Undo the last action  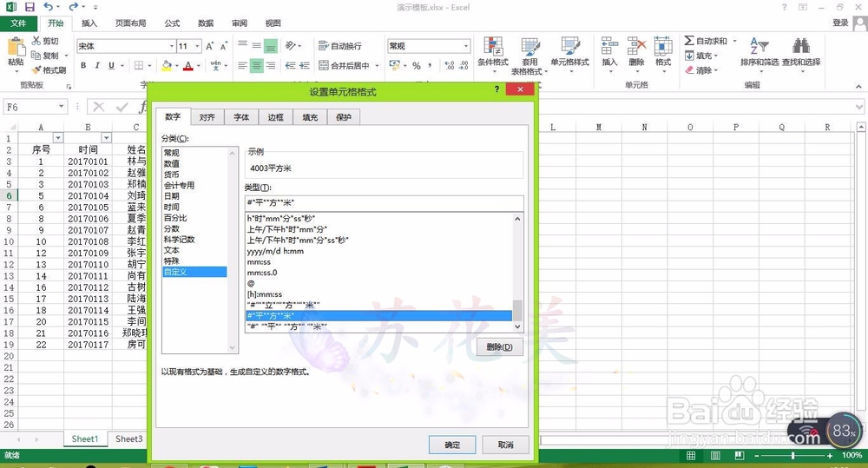(x=49, y=7)
